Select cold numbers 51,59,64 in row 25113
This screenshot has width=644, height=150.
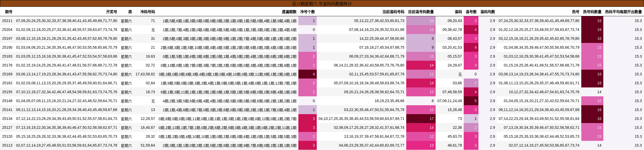coord(148,145)
